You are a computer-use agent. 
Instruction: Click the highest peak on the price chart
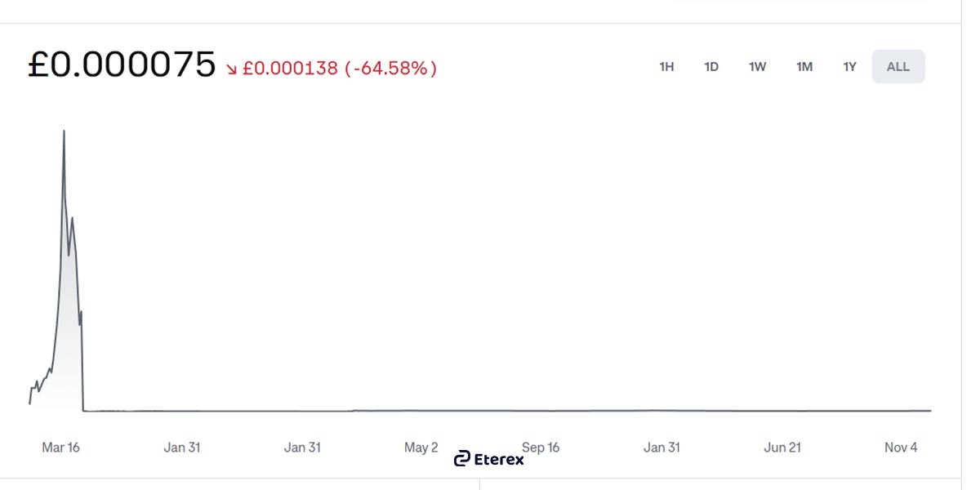click(64, 131)
